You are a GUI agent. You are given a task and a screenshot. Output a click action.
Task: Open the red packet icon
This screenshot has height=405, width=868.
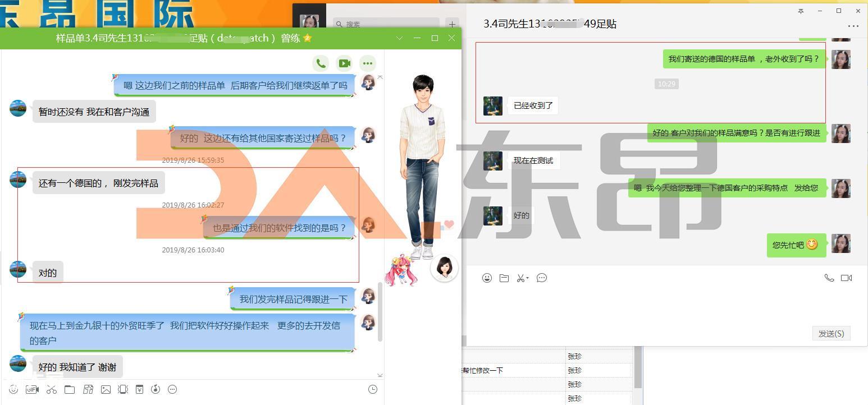[139, 389]
